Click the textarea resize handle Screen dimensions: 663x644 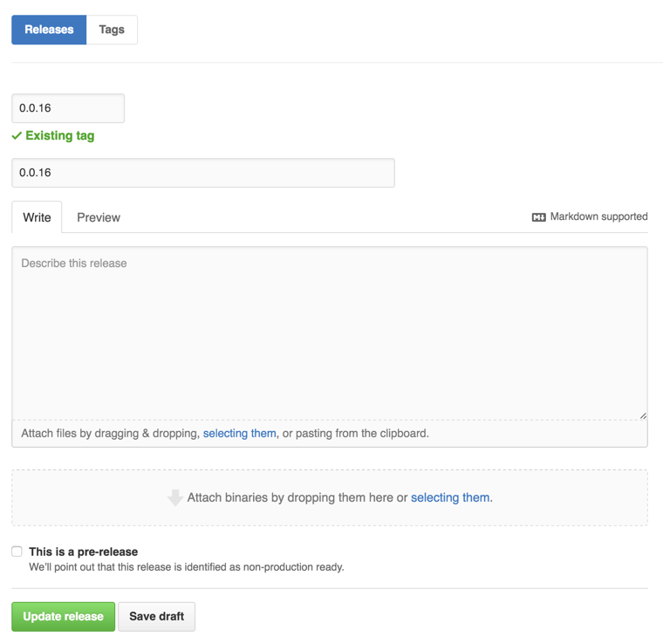(x=643, y=415)
